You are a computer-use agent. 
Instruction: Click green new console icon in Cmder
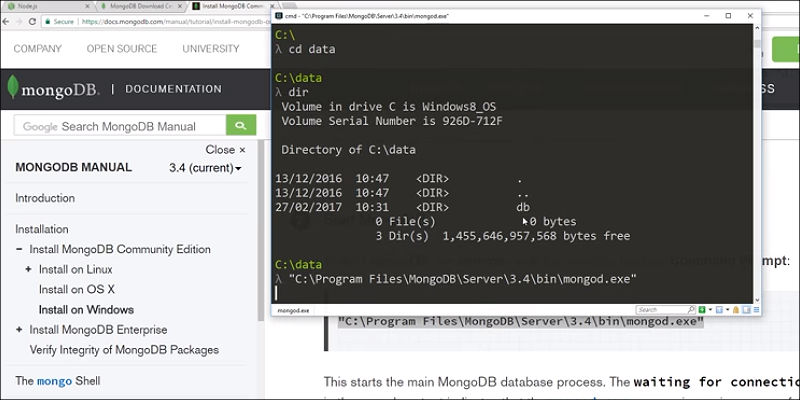tap(702, 310)
